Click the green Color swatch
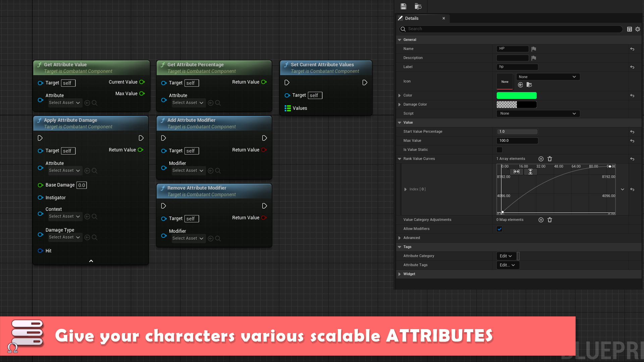The image size is (644, 362). pyautogui.click(x=517, y=96)
